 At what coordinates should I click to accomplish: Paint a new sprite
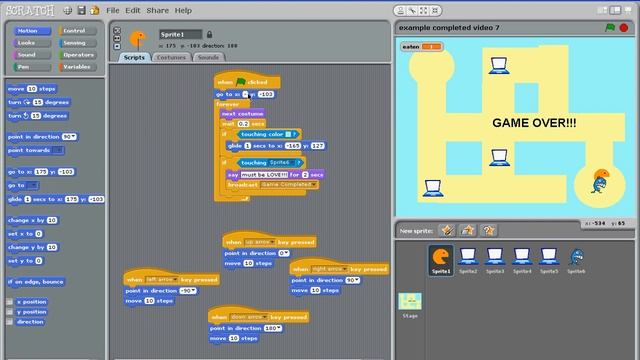(x=447, y=231)
